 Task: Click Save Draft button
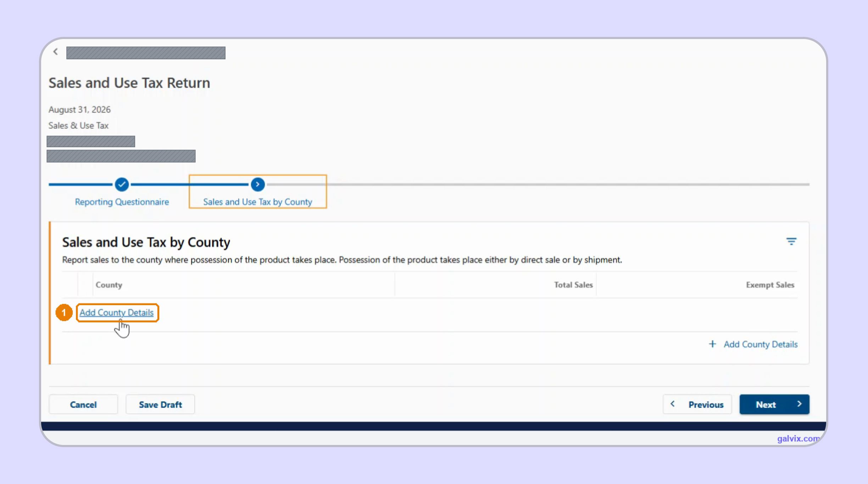(160, 405)
